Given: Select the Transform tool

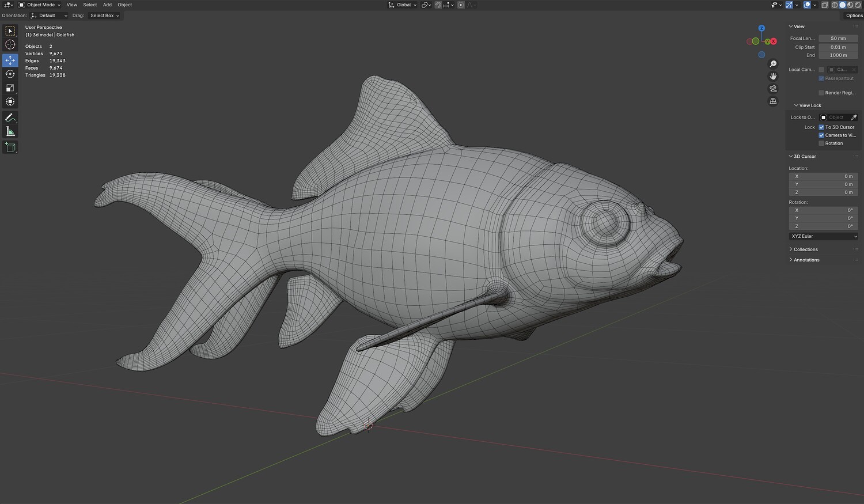Looking at the screenshot, I should [x=10, y=101].
